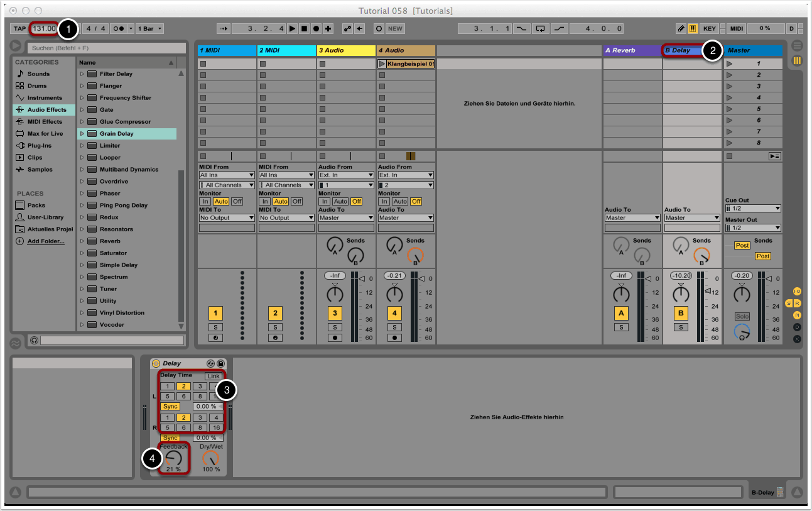
Task: Toggle the Link button in Delay Time
Action: [x=214, y=376]
